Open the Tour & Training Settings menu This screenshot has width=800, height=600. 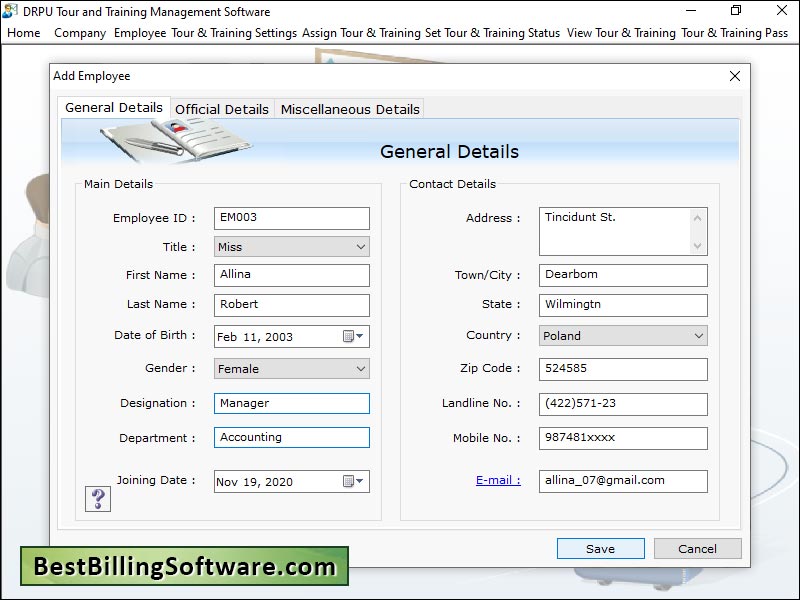(234, 33)
